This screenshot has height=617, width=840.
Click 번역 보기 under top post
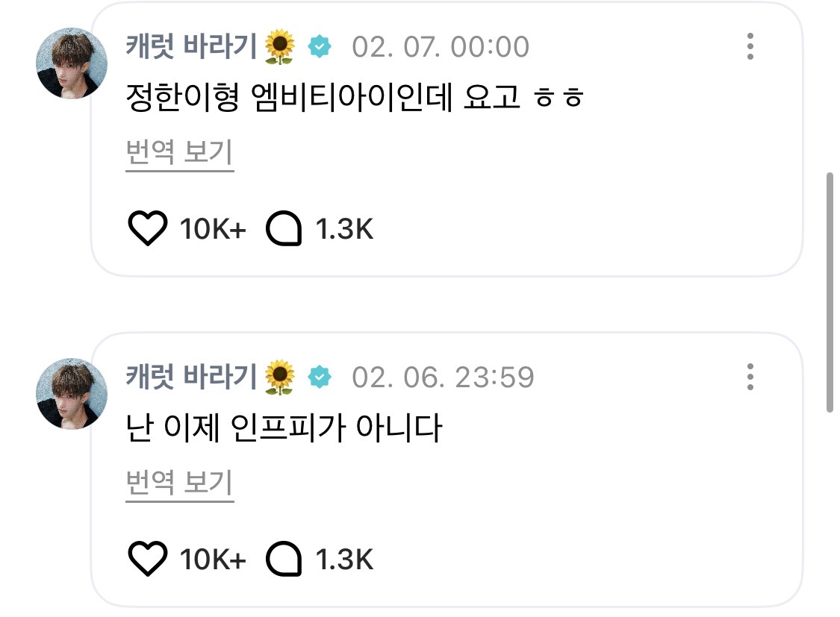pyautogui.click(x=180, y=154)
